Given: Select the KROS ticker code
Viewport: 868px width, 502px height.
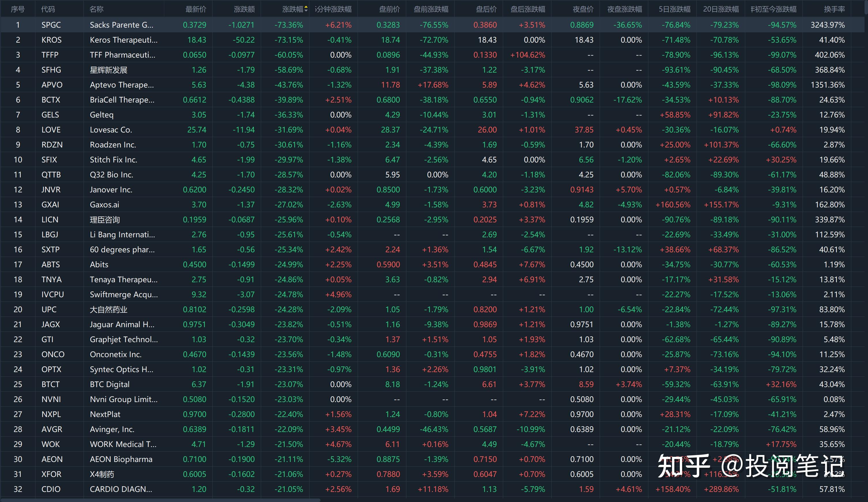Looking at the screenshot, I should tap(51, 40).
